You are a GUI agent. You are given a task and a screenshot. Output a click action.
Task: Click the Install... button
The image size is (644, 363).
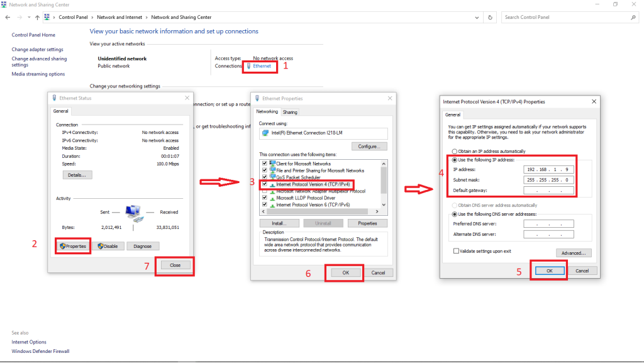pos(279,223)
